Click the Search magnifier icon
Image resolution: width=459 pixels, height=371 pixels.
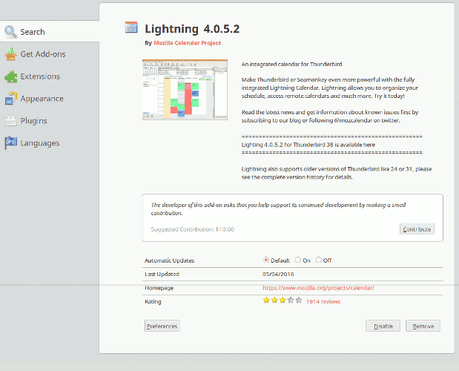[11, 32]
